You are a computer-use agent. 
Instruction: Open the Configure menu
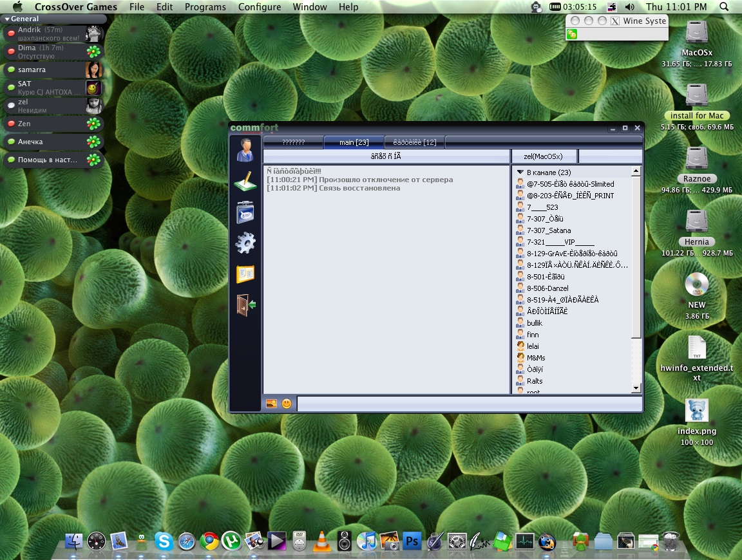click(260, 7)
